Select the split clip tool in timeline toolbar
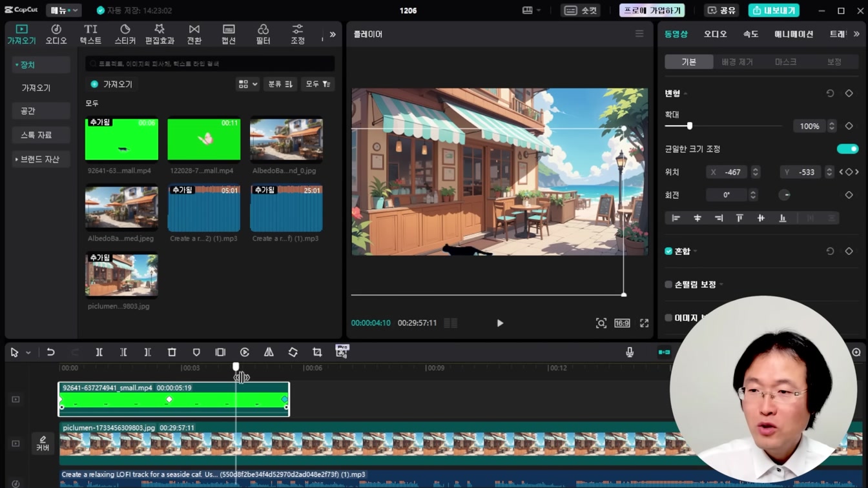This screenshot has width=868, height=488. click(x=99, y=352)
